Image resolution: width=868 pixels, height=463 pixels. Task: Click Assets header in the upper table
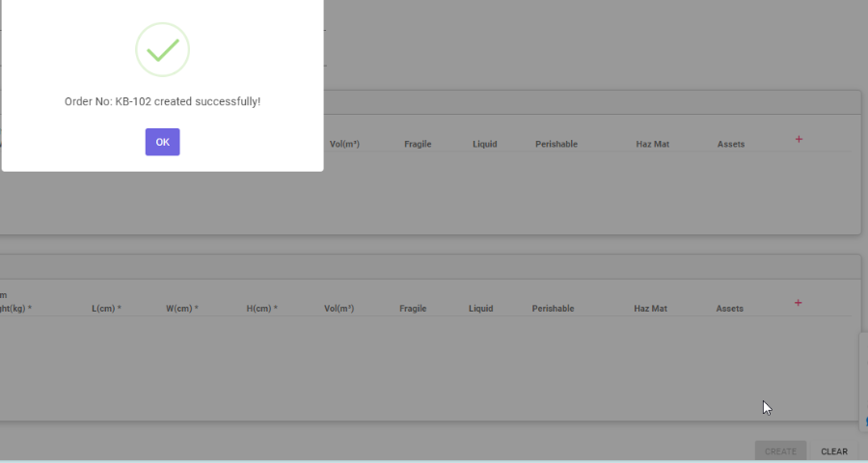click(x=731, y=145)
